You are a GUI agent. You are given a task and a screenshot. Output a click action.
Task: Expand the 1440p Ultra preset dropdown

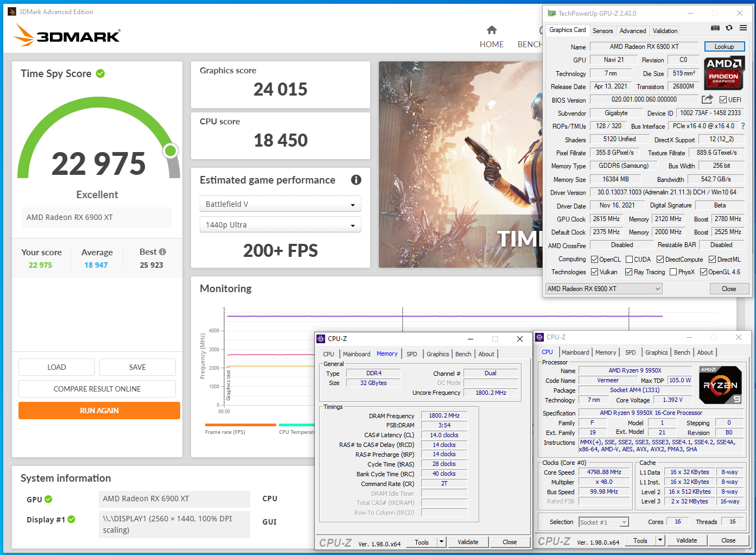(x=280, y=225)
